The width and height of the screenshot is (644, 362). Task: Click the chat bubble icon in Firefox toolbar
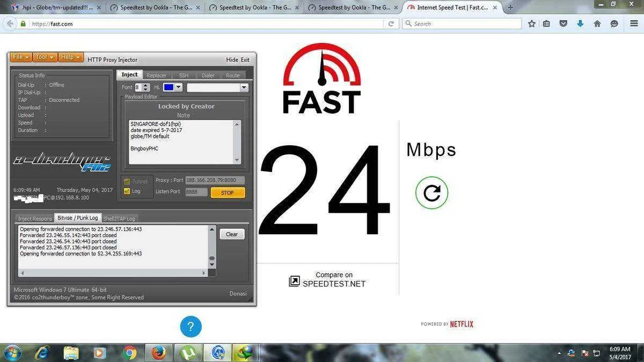click(614, 24)
